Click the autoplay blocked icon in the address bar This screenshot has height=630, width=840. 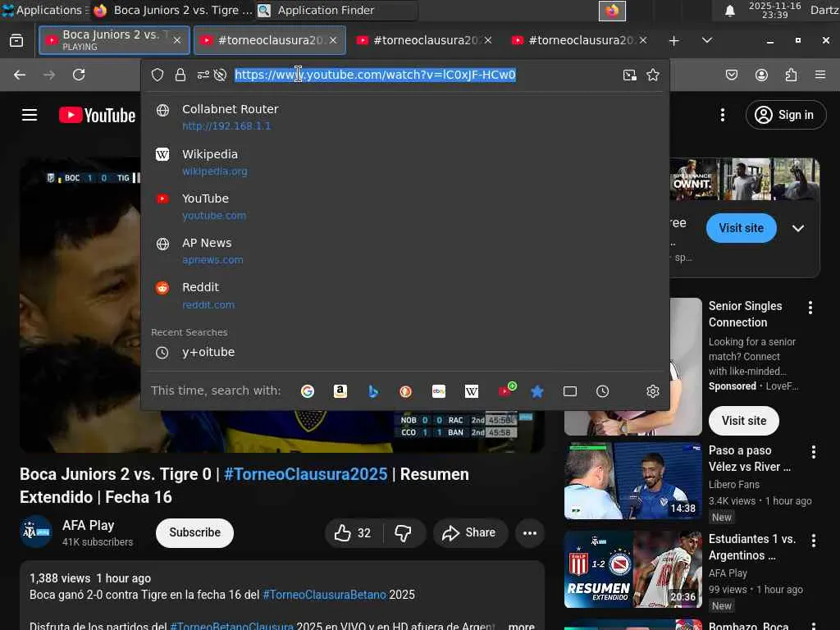220,75
